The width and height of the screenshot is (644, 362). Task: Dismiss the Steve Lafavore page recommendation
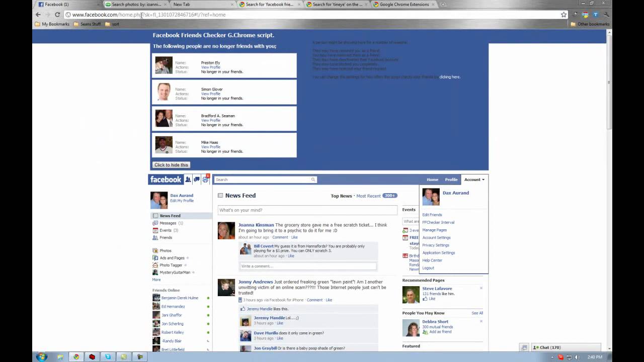coord(481,288)
